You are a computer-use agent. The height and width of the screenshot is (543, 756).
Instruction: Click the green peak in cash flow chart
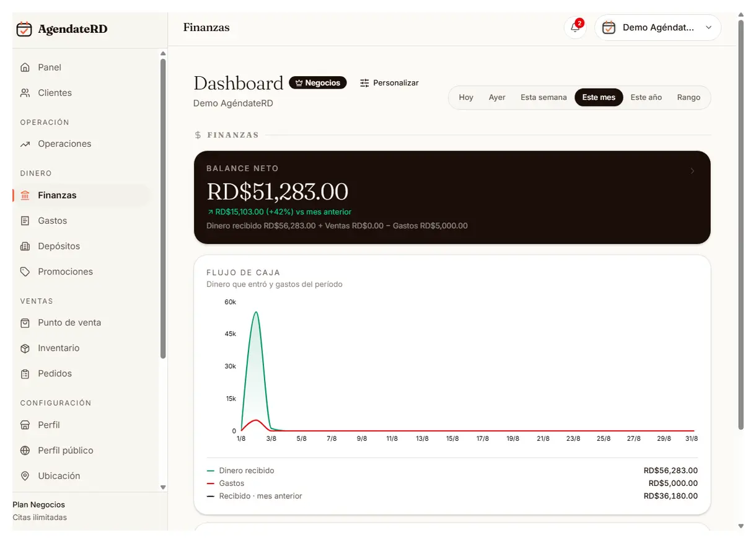coord(256,312)
